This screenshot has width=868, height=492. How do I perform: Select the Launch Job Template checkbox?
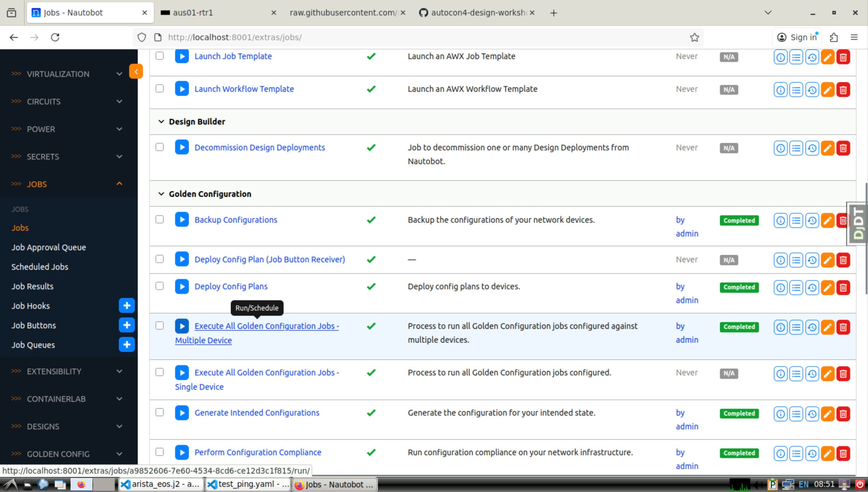[160, 56]
